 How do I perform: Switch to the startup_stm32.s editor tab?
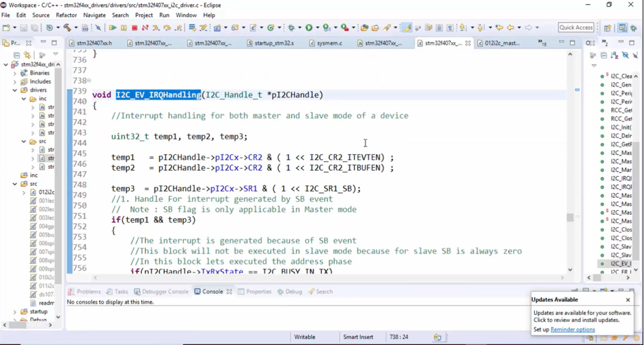coord(270,43)
